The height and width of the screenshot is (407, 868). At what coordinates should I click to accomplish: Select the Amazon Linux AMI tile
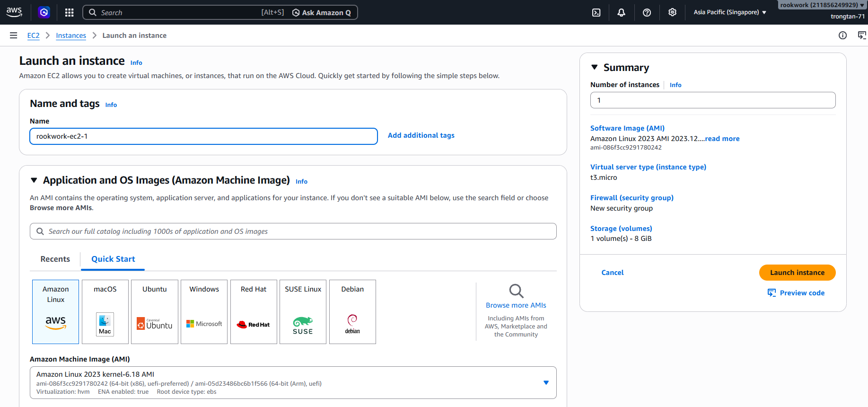point(56,312)
